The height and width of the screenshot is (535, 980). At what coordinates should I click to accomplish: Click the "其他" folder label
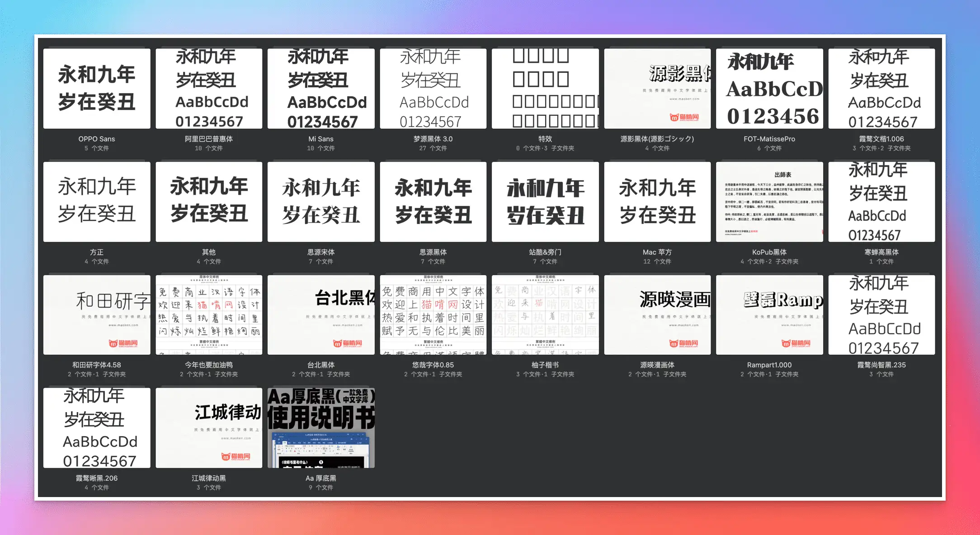coord(209,252)
